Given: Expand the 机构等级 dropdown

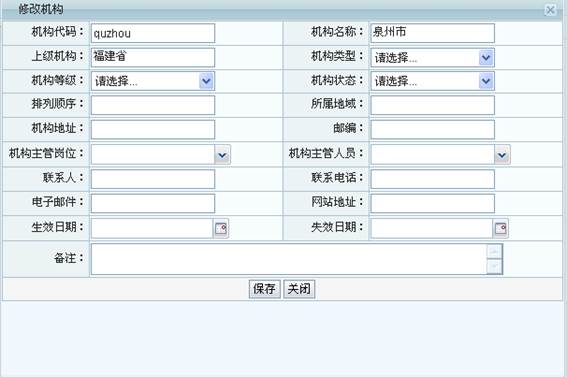Looking at the screenshot, I should [206, 81].
